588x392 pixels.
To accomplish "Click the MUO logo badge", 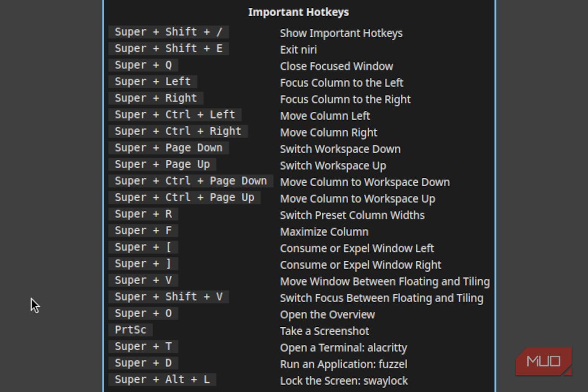I will pos(544,361).
